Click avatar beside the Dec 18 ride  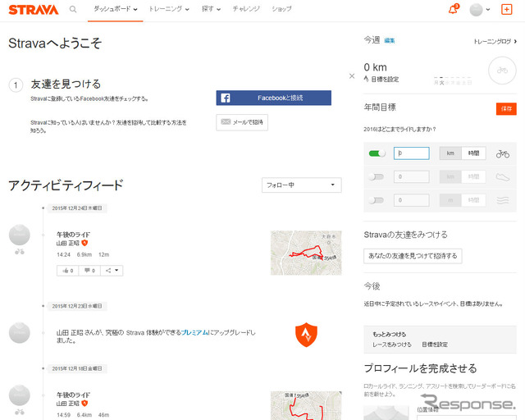[x=20, y=395]
